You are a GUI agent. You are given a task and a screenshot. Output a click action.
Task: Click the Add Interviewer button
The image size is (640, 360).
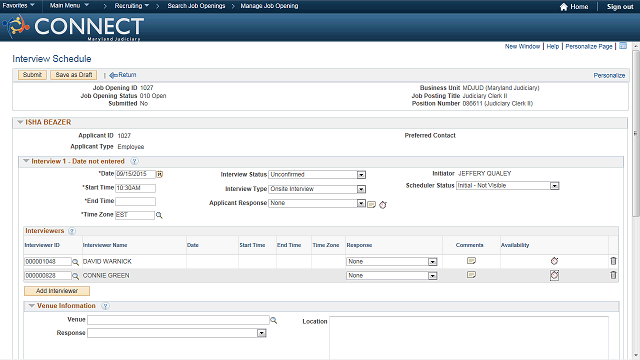coord(57,291)
